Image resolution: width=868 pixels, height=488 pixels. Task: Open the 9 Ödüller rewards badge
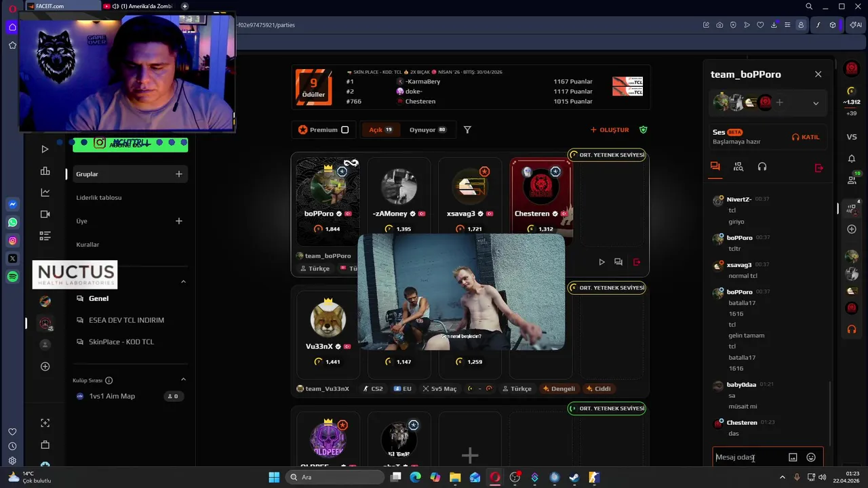coord(313,87)
